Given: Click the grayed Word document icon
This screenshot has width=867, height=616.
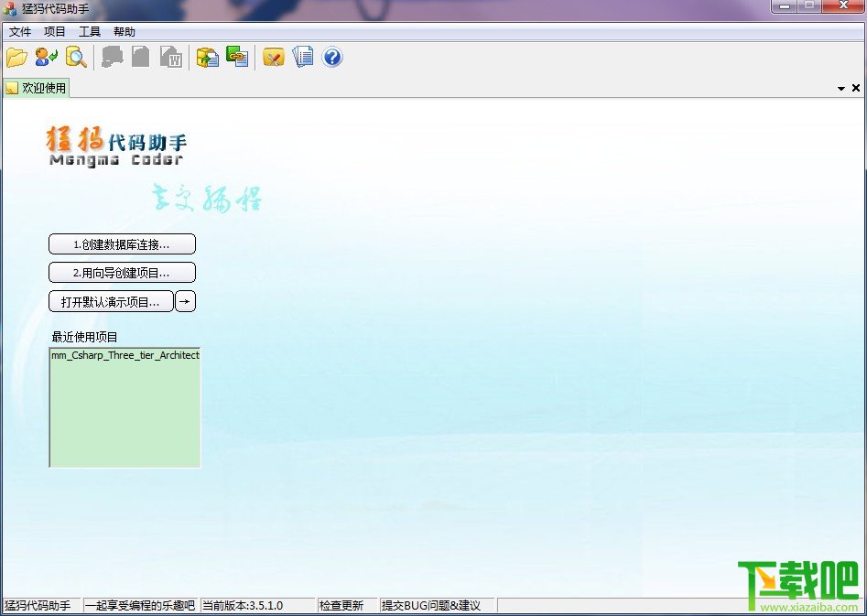Looking at the screenshot, I should pos(171,57).
